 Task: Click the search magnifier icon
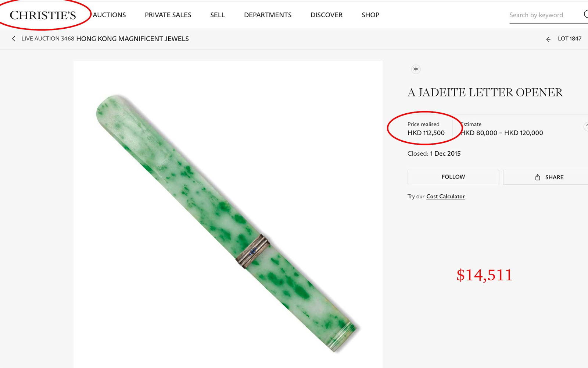587,15
